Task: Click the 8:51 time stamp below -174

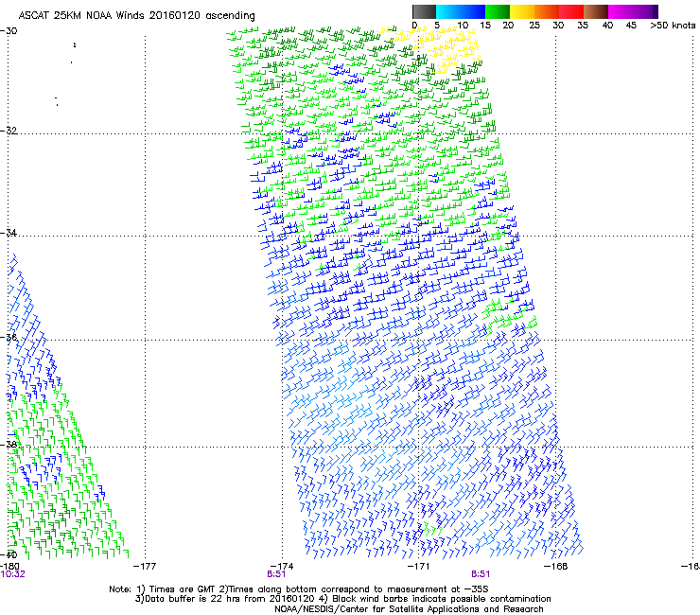Action: 276,574
